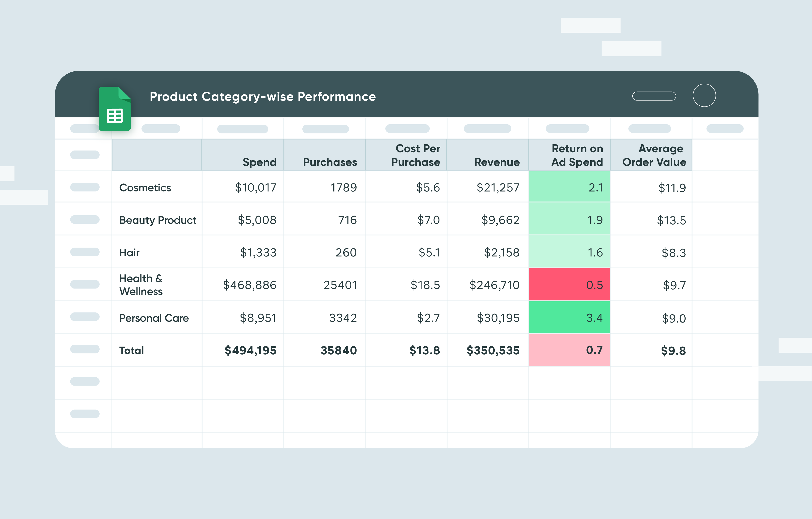
Task: Open the user avatar circle at top right
Action: point(704,96)
